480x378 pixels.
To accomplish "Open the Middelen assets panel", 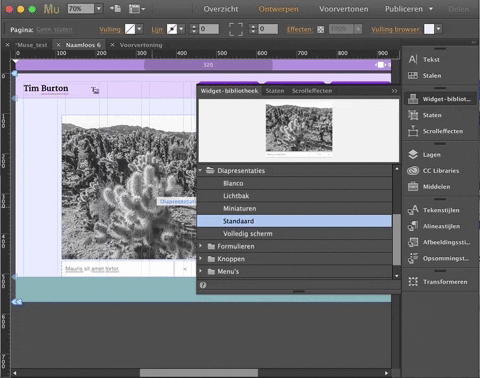I will tap(429, 187).
